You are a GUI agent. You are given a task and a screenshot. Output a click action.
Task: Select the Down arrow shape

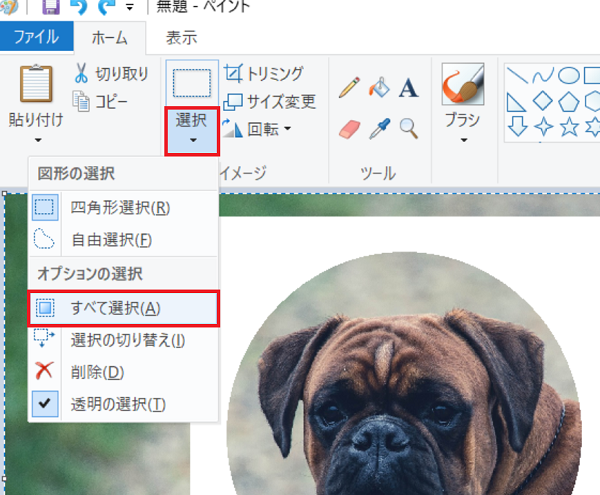click(517, 127)
